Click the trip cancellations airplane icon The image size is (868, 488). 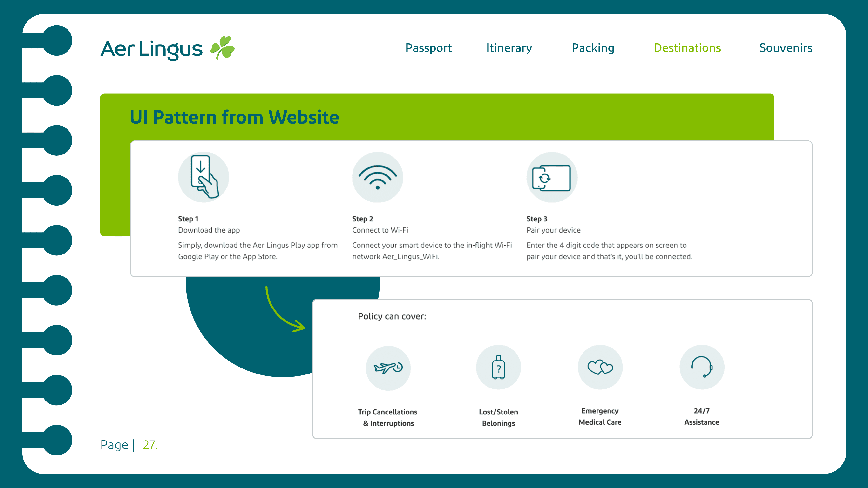(x=388, y=368)
